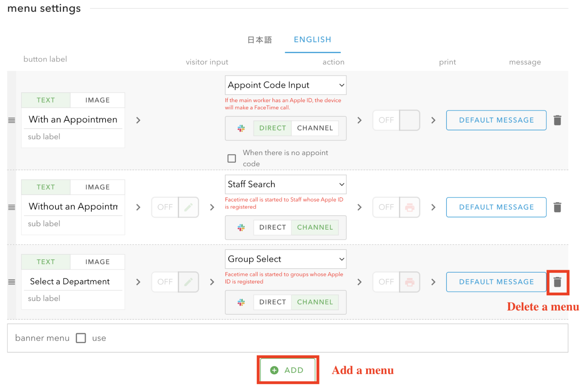Delete the "Without an Appointment" menu

[557, 207]
